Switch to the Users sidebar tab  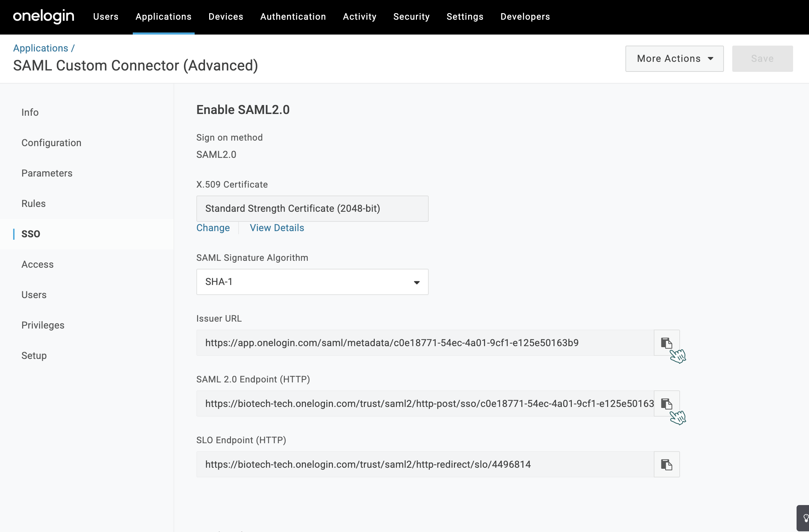pos(34,295)
